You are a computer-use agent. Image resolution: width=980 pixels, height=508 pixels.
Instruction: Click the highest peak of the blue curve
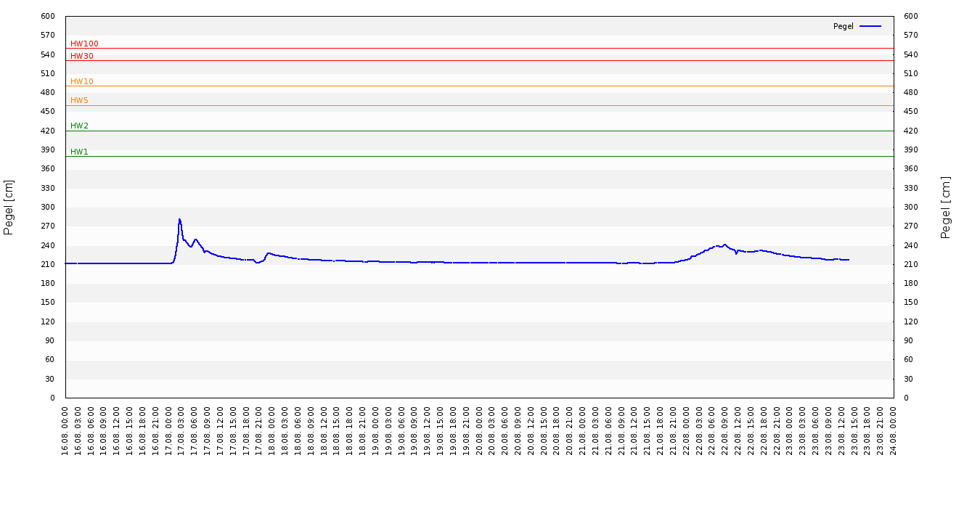179,219
